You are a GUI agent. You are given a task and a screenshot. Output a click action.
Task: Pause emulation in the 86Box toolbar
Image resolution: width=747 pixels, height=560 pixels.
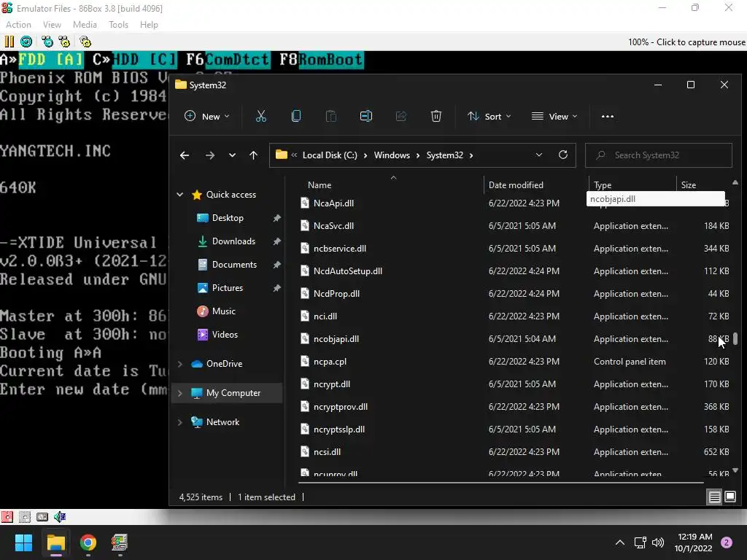[x=9, y=42]
